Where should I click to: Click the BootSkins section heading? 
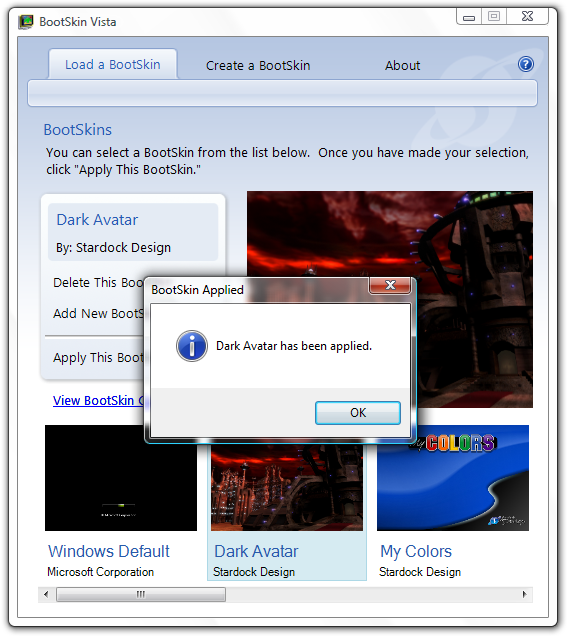pyautogui.click(x=77, y=130)
